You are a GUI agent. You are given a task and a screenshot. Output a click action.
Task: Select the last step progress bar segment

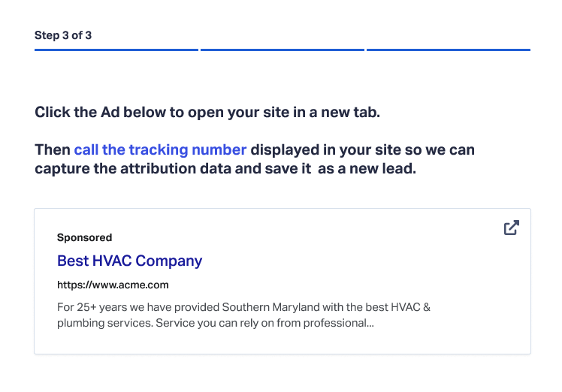coord(449,50)
